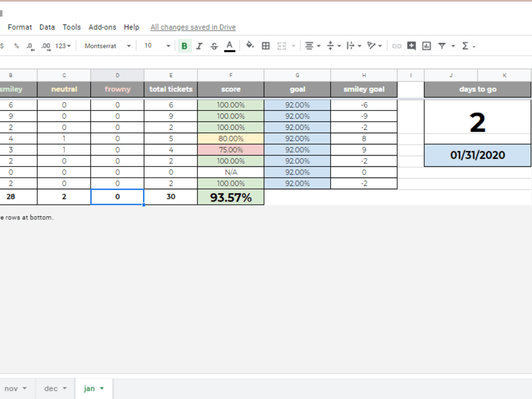Open filter views dropdown arrow
Screen dimensions: 532x399
tap(453, 46)
